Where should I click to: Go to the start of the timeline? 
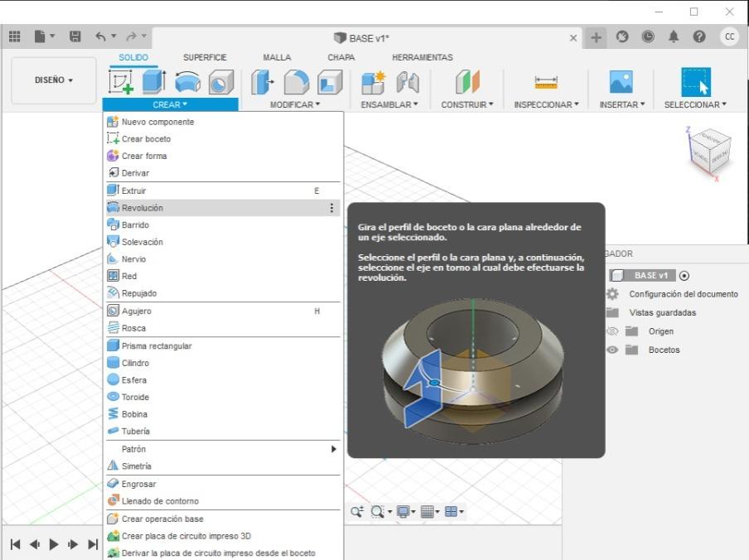[15, 544]
